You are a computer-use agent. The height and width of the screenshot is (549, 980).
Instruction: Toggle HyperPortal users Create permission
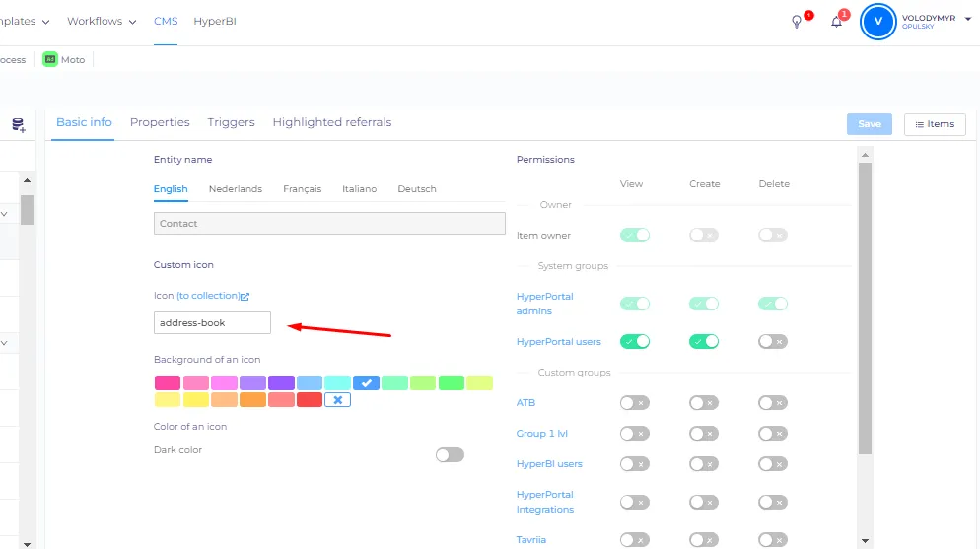pos(704,342)
